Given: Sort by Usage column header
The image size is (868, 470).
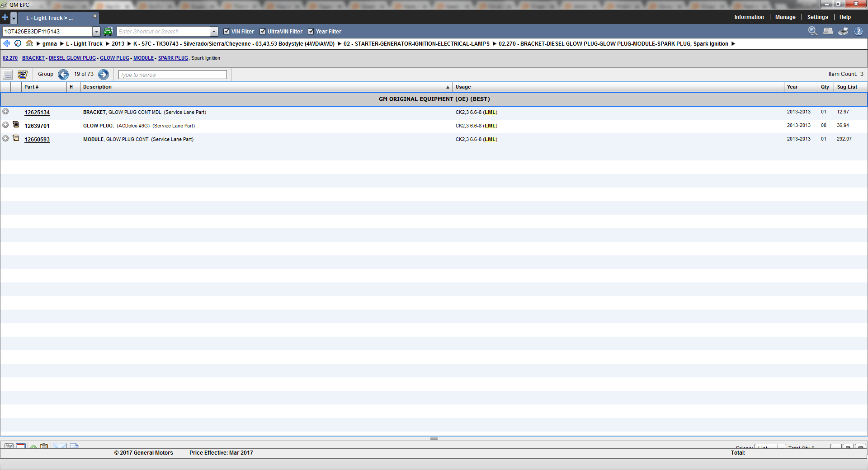Looking at the screenshot, I should [x=618, y=87].
